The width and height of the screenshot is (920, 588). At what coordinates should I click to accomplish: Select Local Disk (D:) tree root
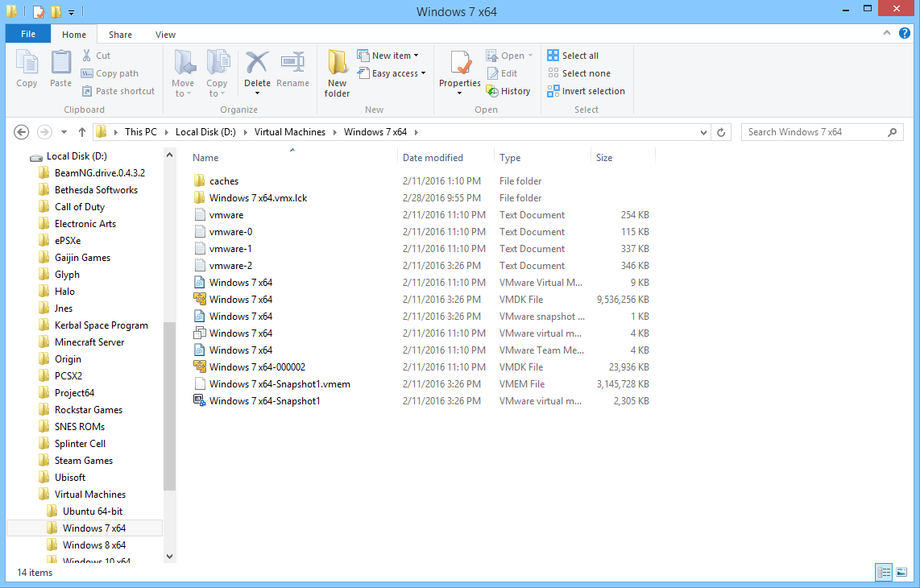click(77, 156)
